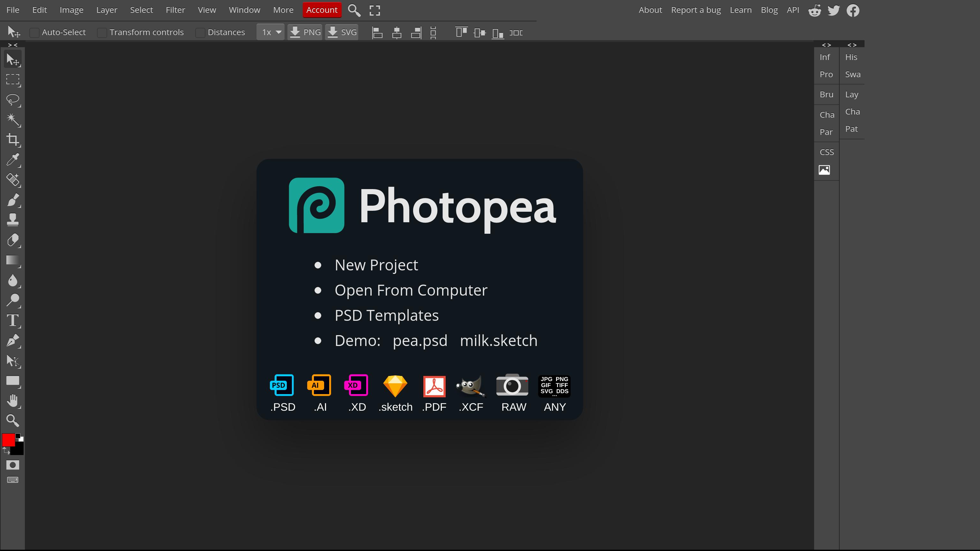Align right edges icon

tap(416, 33)
